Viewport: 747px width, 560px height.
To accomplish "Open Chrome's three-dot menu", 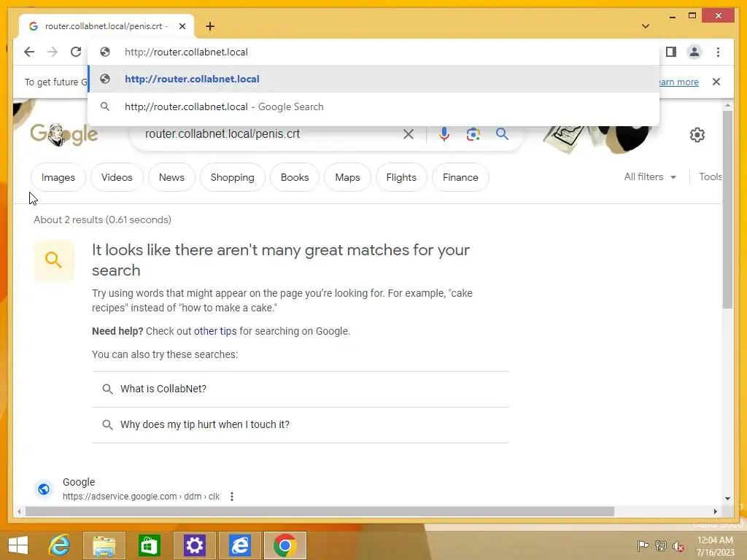I will (718, 52).
